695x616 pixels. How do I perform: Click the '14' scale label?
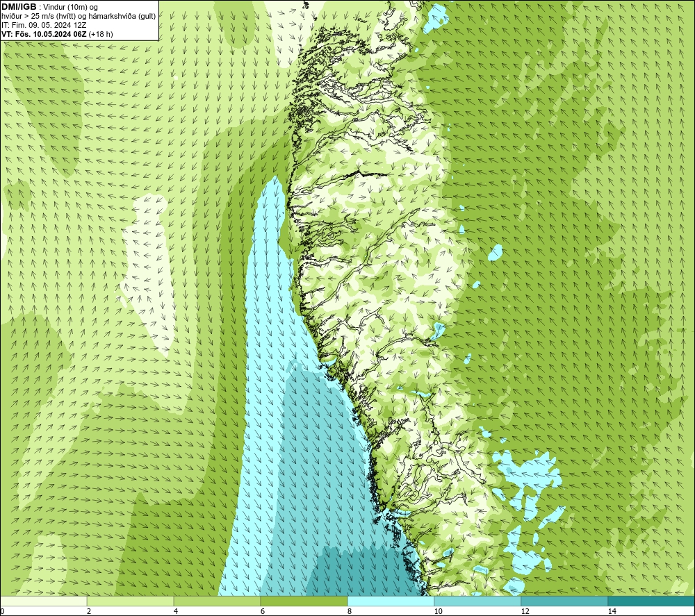[612, 611]
